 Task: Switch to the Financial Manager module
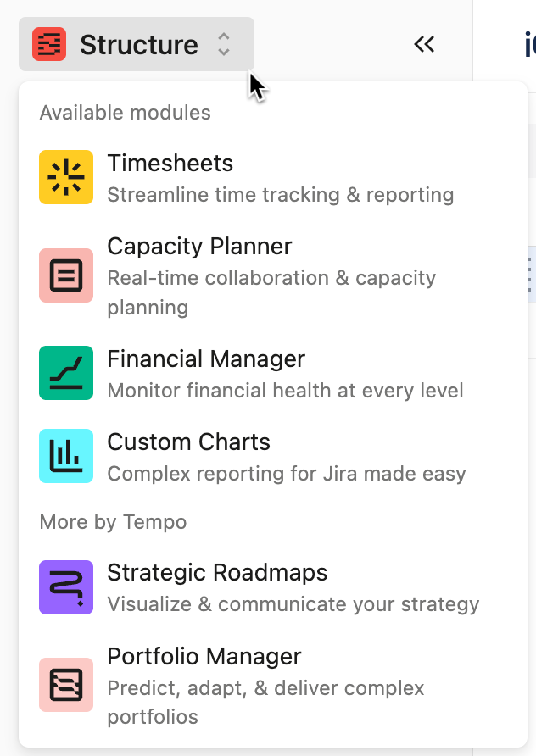point(206,359)
